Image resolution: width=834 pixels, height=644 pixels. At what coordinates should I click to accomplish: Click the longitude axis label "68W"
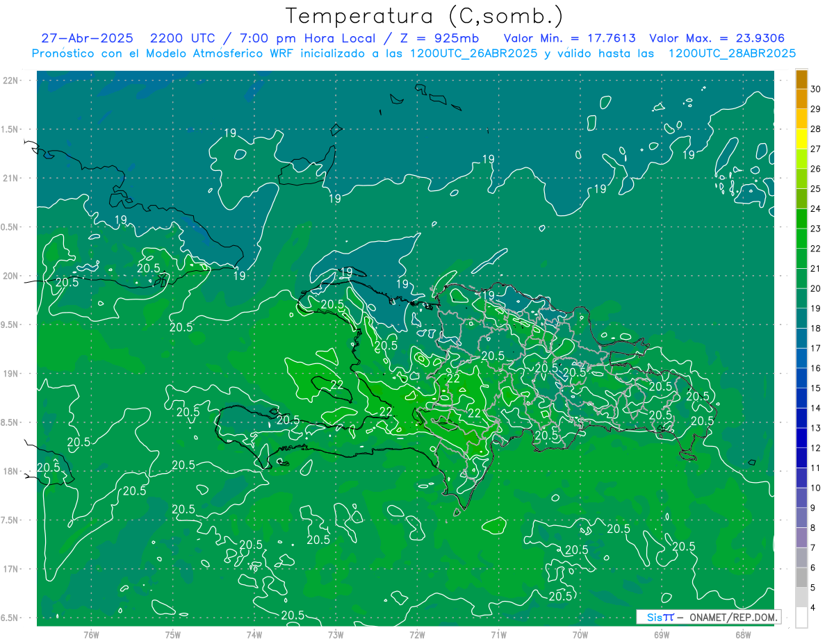coord(743,634)
